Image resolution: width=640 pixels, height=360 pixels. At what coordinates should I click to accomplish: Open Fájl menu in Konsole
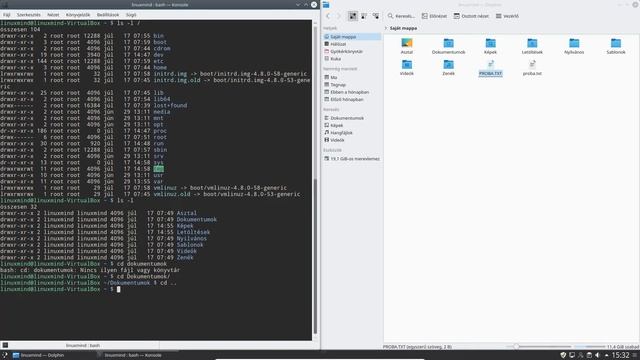[x=7, y=15]
